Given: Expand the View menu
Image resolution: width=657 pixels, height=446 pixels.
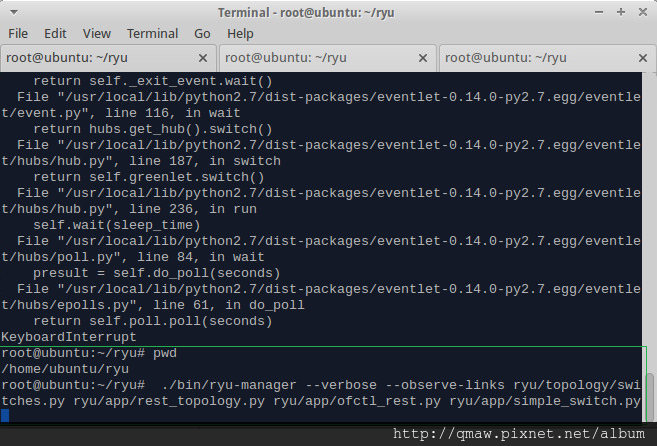Looking at the screenshot, I should pos(97,33).
